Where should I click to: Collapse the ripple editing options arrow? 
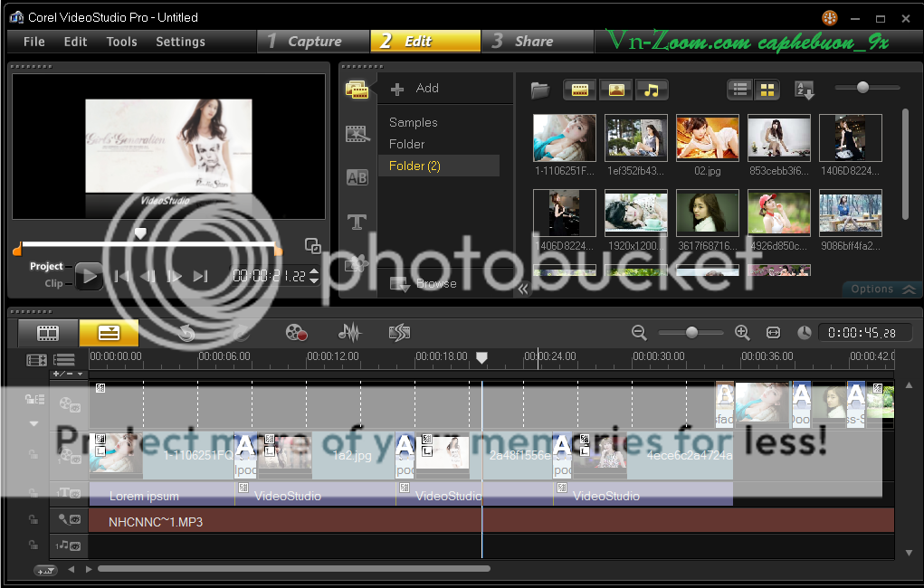tap(33, 423)
